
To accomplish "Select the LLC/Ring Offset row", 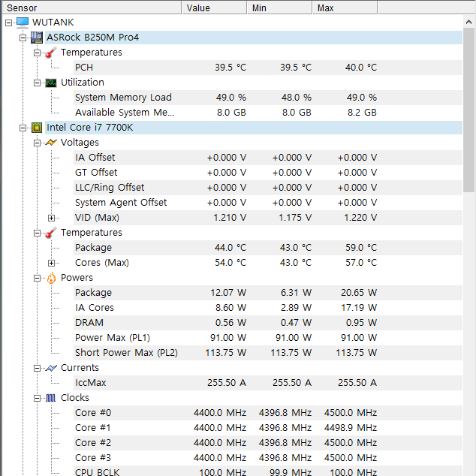I will pyautogui.click(x=268, y=188).
